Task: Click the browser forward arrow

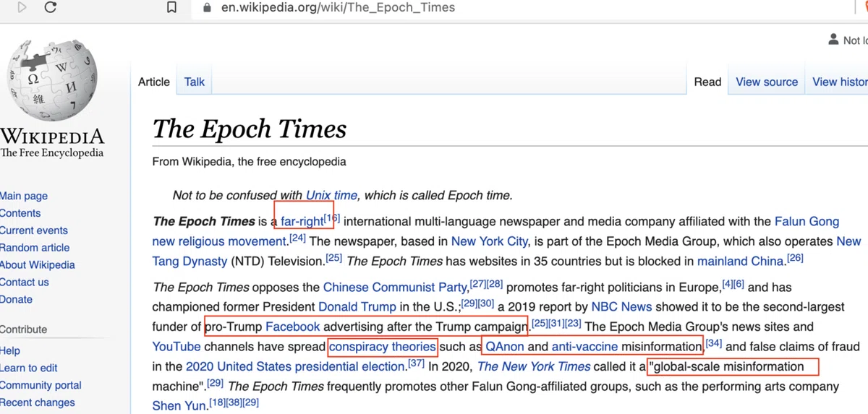Action: (22, 8)
